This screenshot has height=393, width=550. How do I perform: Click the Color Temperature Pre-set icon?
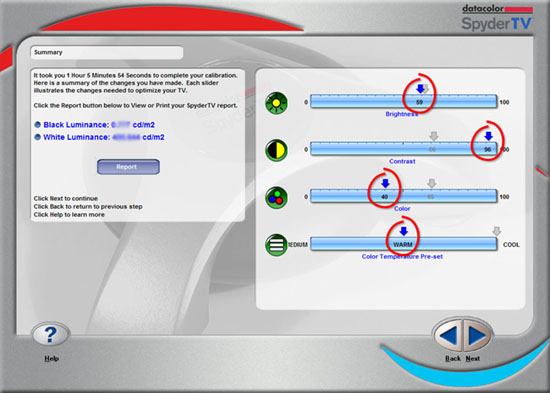click(276, 245)
